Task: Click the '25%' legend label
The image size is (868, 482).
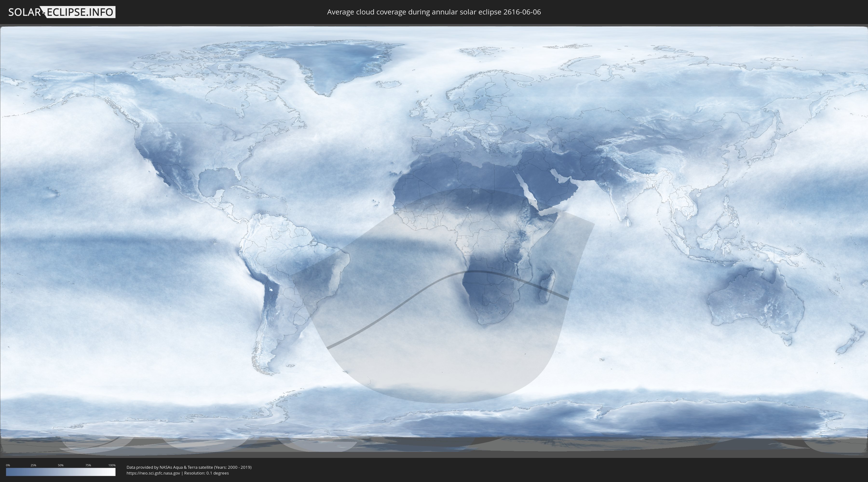Action: tap(33, 465)
